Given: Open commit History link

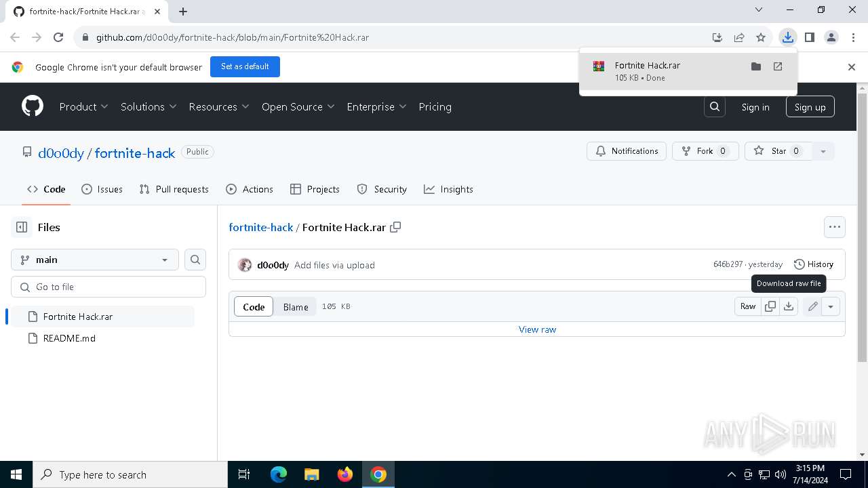Looking at the screenshot, I should coord(813,264).
